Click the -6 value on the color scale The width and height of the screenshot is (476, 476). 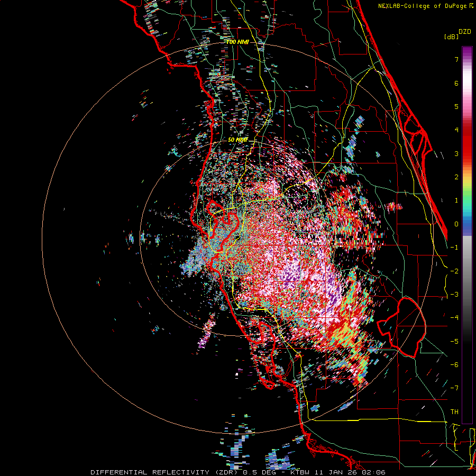point(454,364)
